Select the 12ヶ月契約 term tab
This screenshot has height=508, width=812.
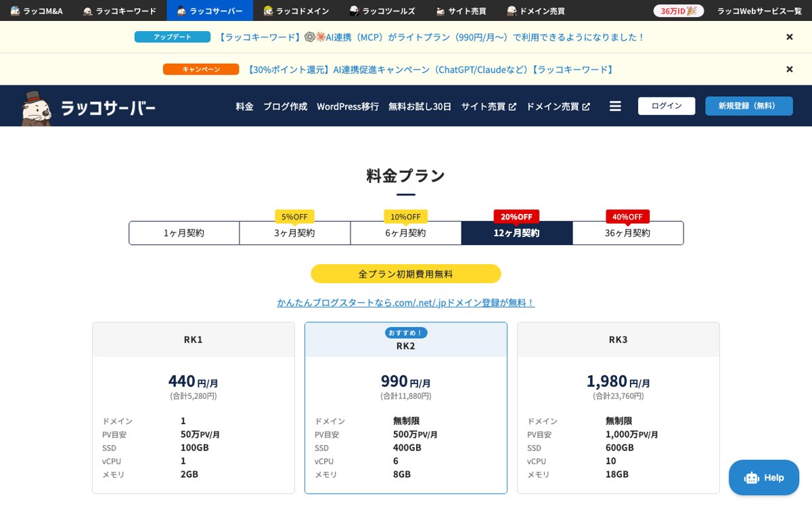(x=516, y=233)
